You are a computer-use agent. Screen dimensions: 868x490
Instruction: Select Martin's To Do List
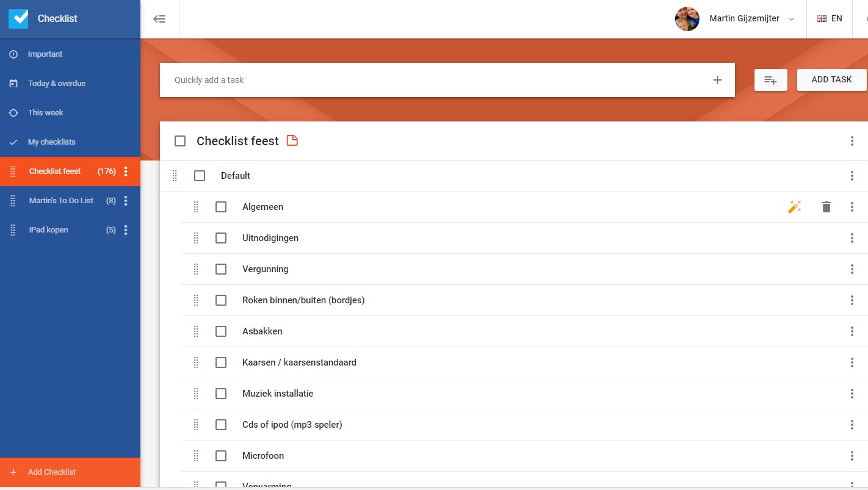pos(70,201)
